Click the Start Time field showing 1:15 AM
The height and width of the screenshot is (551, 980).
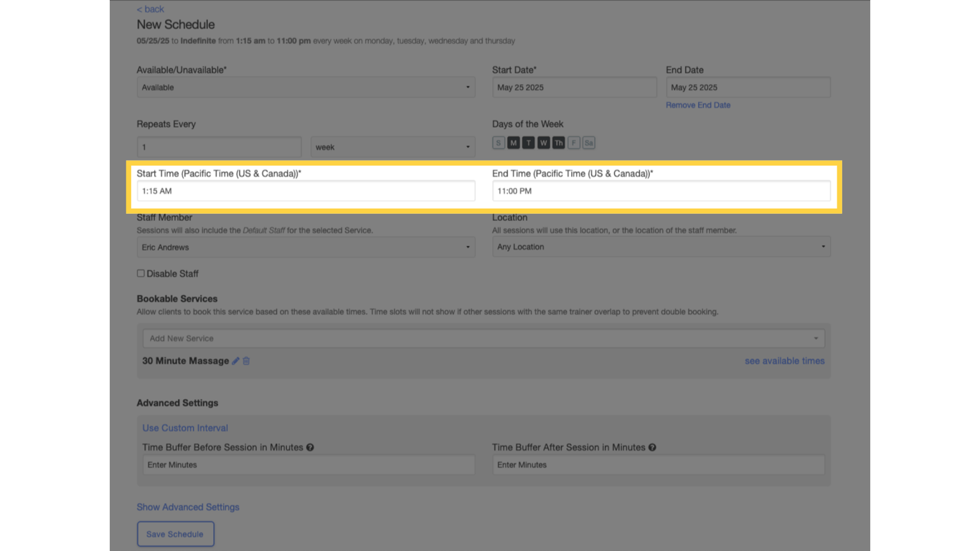[x=306, y=191]
